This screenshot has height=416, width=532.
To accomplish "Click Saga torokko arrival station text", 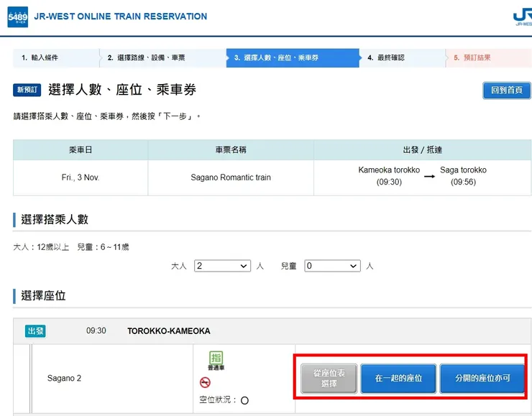I will click(463, 170).
